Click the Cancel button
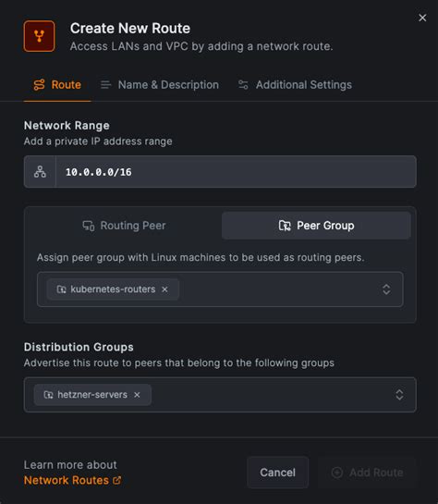Screen dimensions: 438x504 coord(278,473)
